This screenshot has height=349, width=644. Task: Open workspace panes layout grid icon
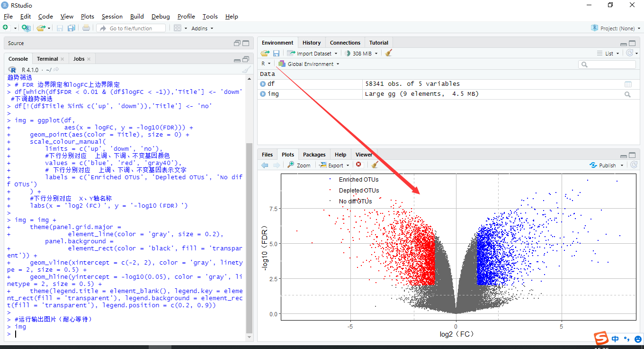point(177,28)
